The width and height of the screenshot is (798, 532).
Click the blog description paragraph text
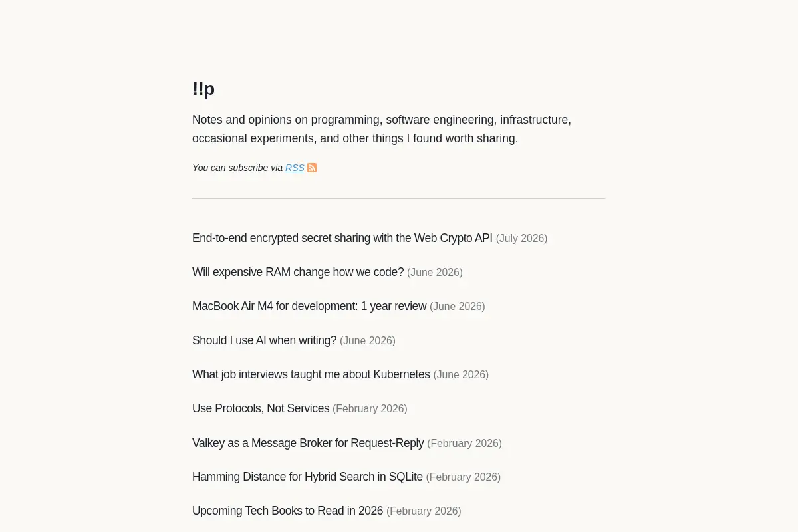382,129
